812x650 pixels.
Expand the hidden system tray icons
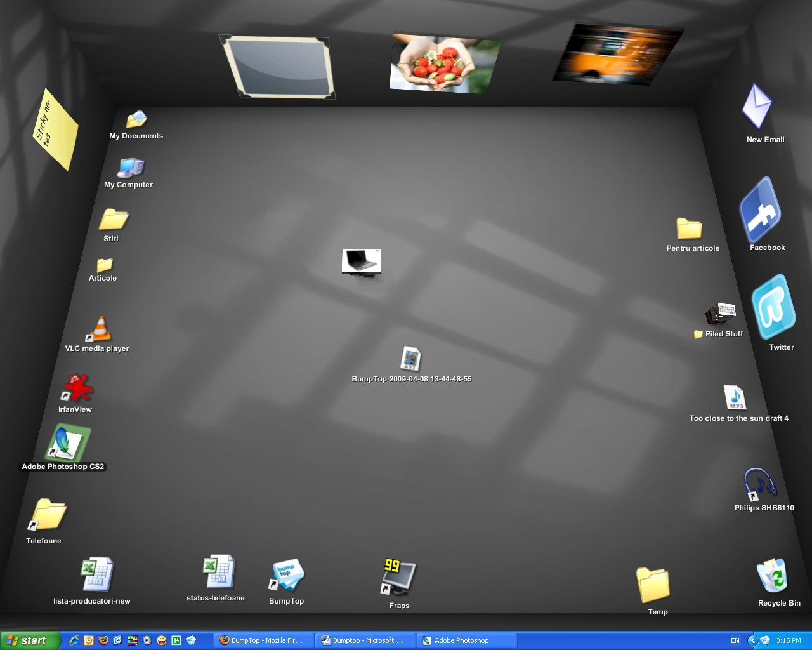pos(752,640)
